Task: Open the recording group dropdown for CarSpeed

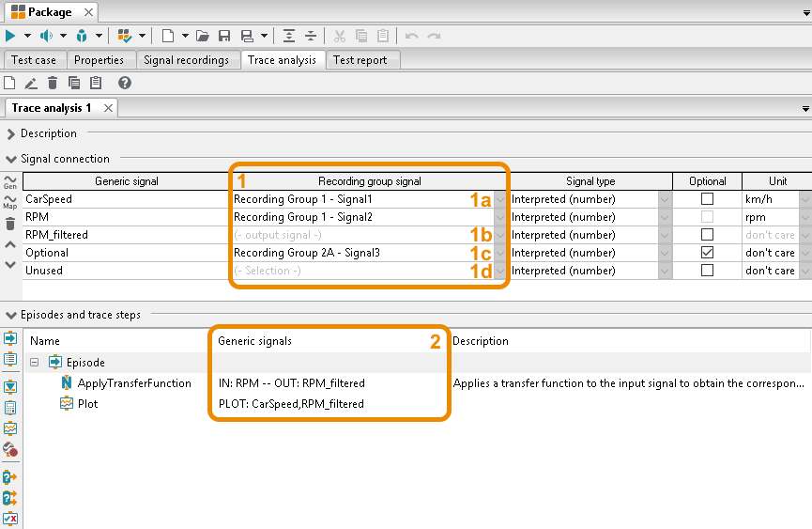Action: click(499, 199)
